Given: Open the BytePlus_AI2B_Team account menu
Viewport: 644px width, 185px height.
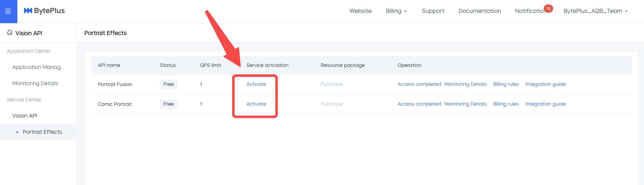Looking at the screenshot, I should 595,11.
